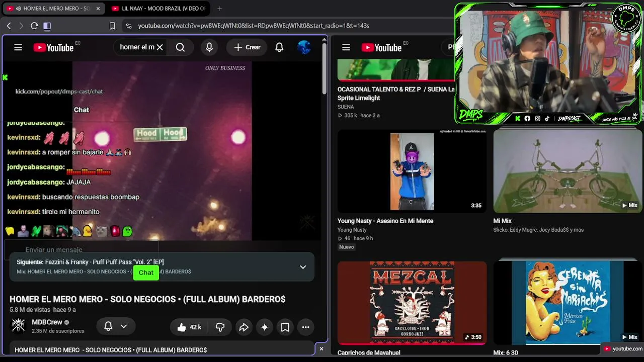Click the SUENA channel name
644x362 pixels.
tap(346, 107)
